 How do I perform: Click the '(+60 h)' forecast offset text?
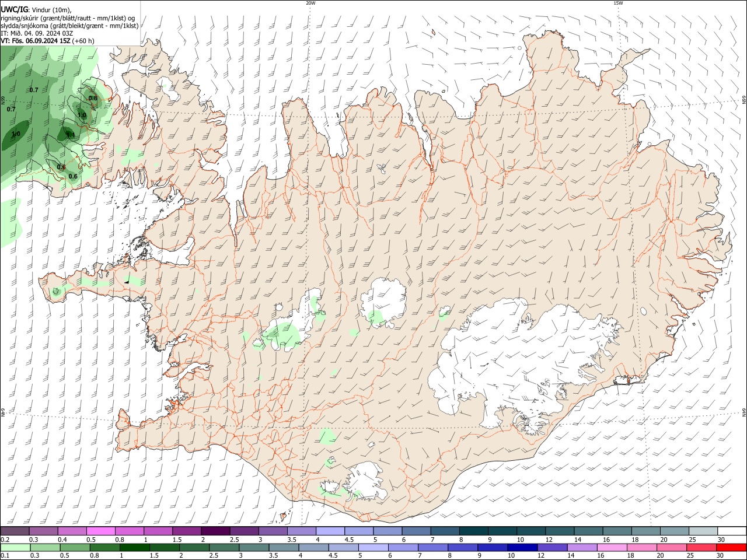point(84,41)
